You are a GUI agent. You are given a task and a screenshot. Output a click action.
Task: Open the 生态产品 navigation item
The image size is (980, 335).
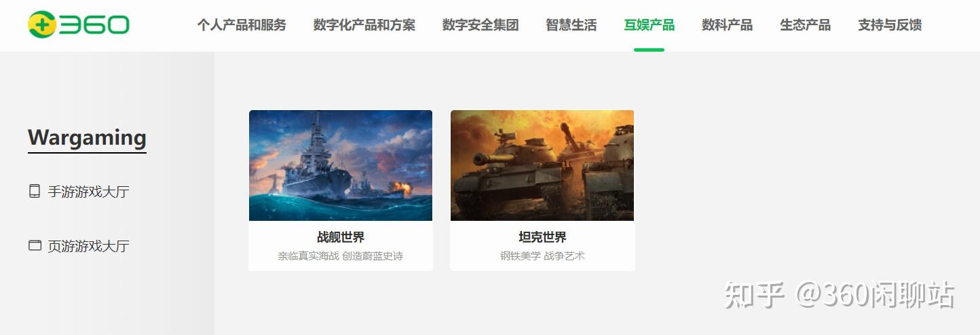pyautogui.click(x=806, y=25)
